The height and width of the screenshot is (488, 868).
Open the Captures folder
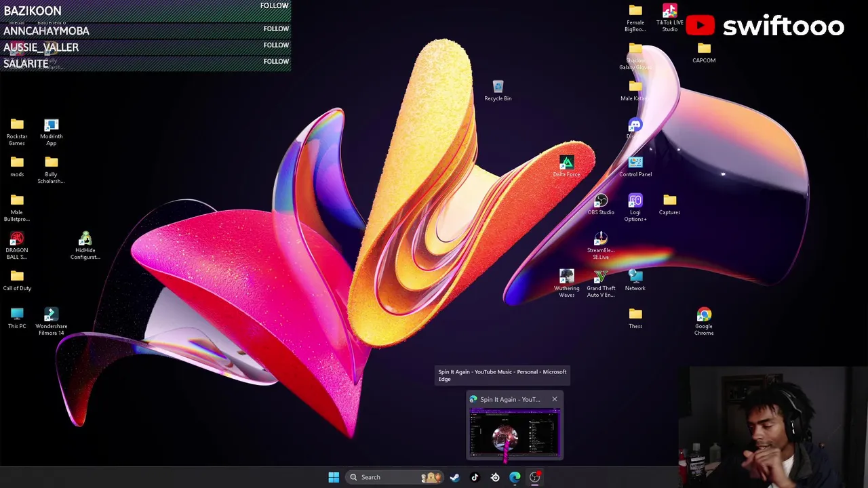(x=670, y=205)
